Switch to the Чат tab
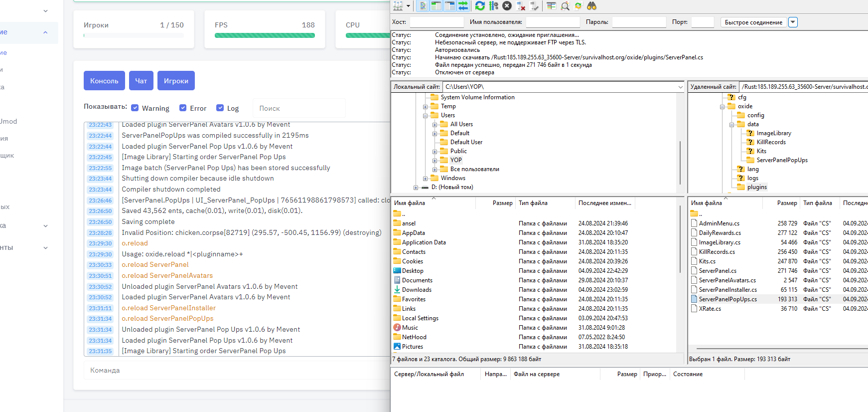The height and width of the screenshot is (412, 868). coord(141,81)
